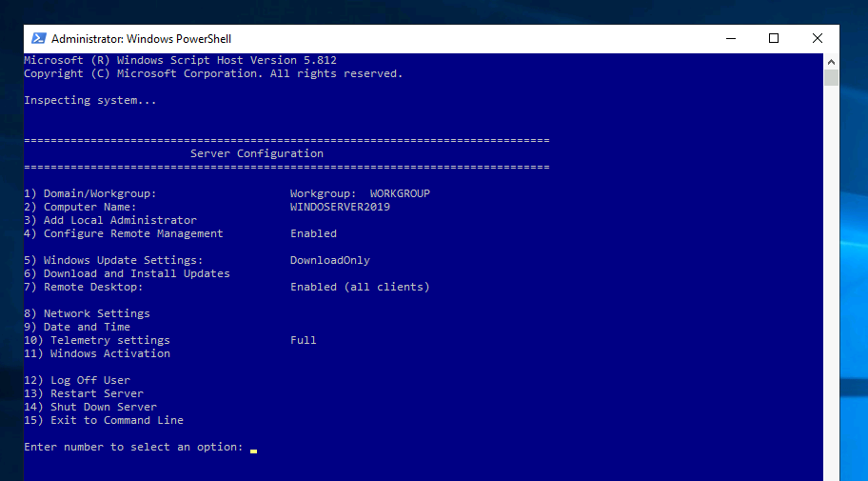Screen dimensions: 868x481
Task: Click '2) Computer Name:' option text
Action: tap(80, 207)
